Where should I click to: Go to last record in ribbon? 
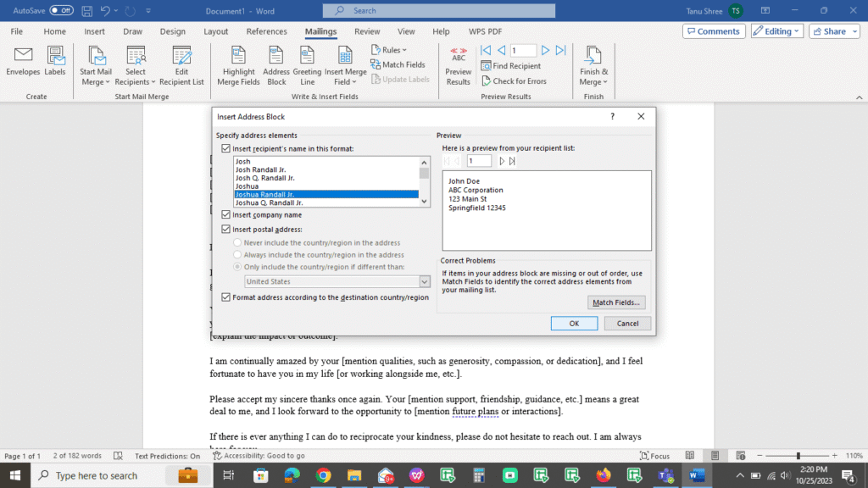pyautogui.click(x=561, y=50)
